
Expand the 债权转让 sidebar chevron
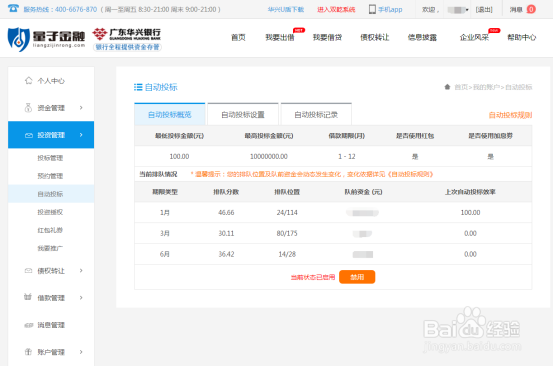[x=81, y=270]
